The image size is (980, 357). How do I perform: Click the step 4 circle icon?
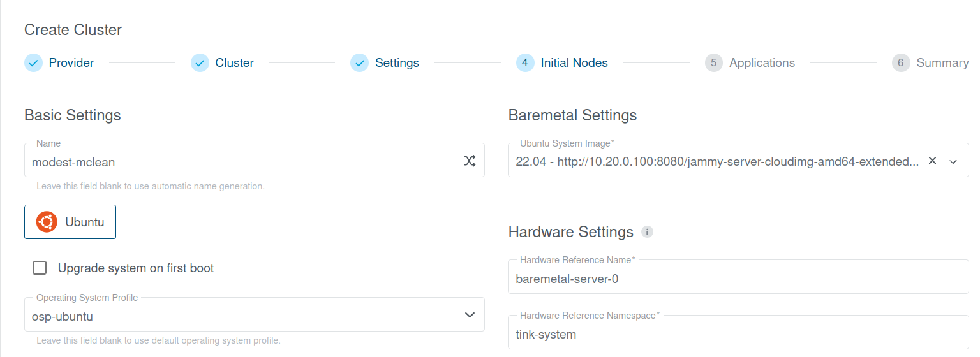click(x=524, y=63)
